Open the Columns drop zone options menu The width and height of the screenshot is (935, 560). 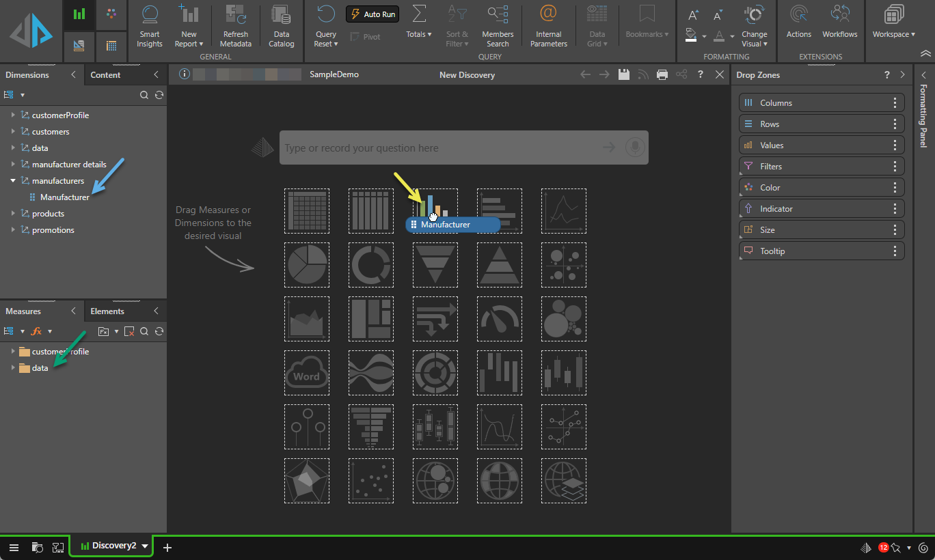pyautogui.click(x=895, y=103)
